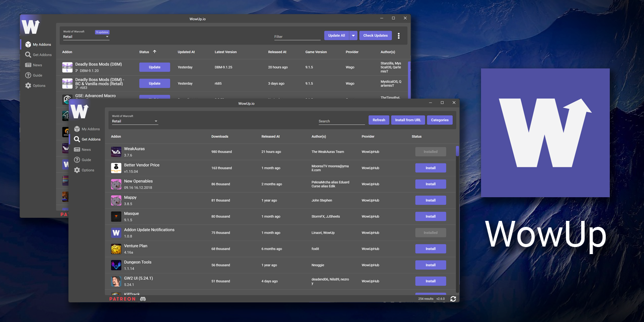Expand the Retail game dropdown in front window
Image resolution: width=644 pixels, height=322 pixels.
coord(135,121)
